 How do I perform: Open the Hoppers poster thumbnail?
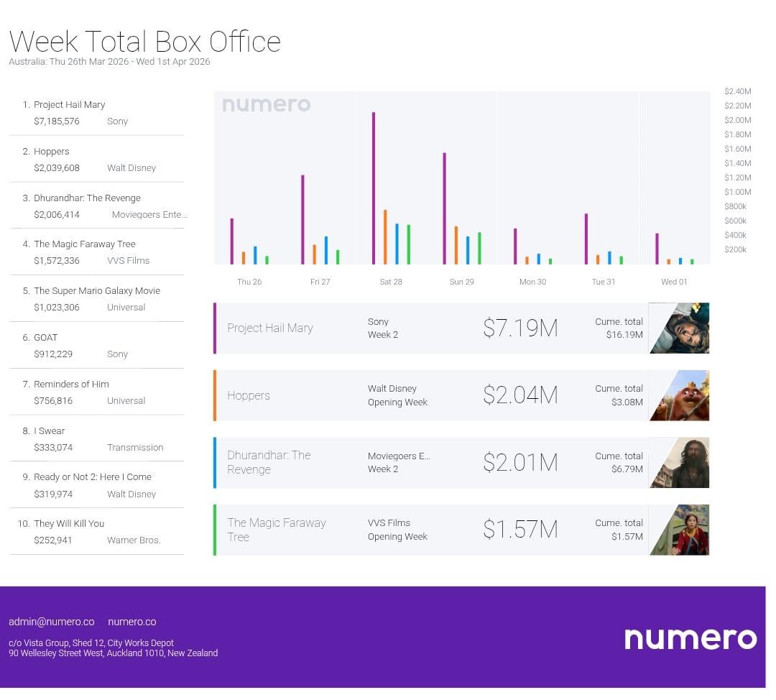679,395
